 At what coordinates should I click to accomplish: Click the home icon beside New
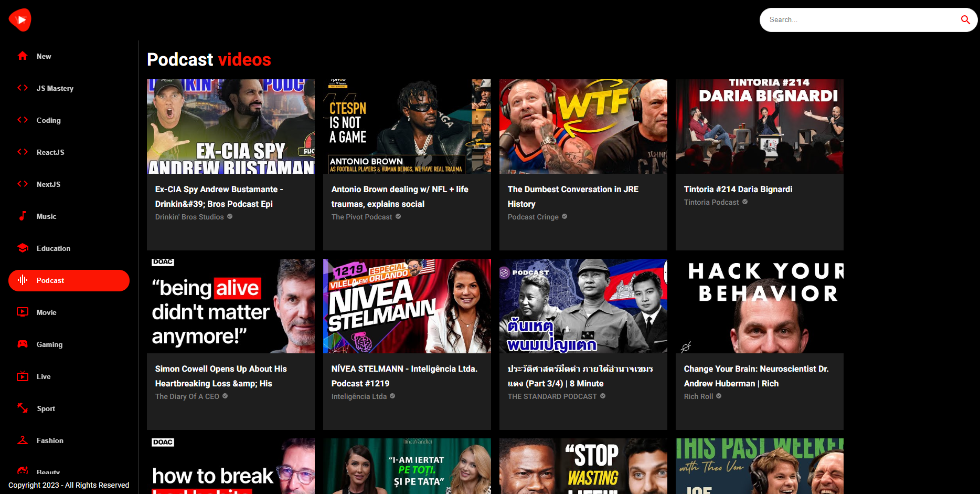point(23,56)
